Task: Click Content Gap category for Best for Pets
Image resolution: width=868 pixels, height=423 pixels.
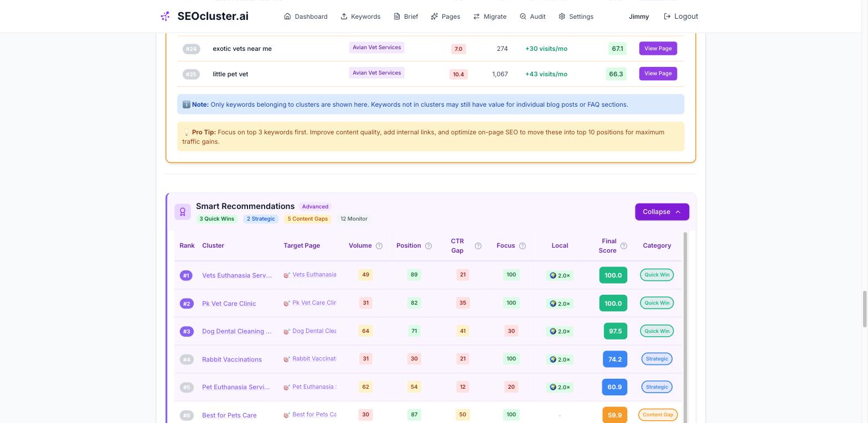Action: click(x=658, y=415)
